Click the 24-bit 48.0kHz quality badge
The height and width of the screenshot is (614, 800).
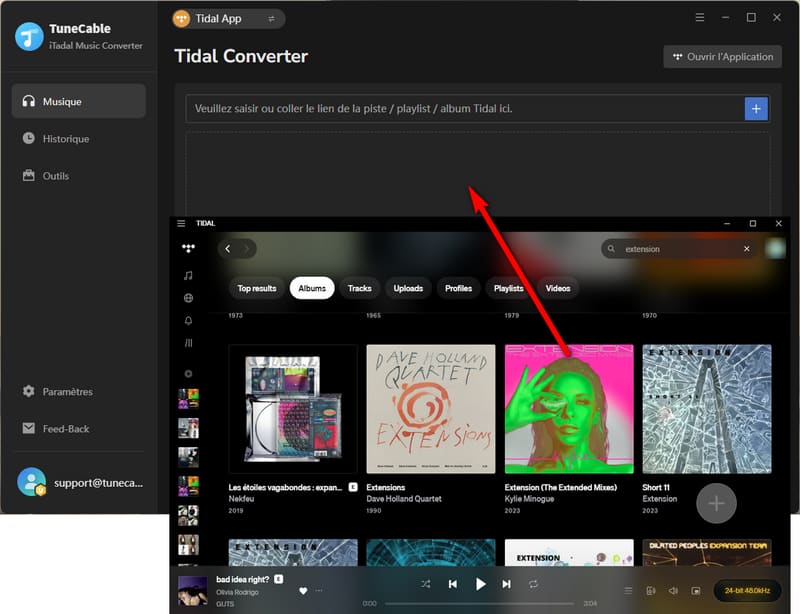click(x=747, y=591)
